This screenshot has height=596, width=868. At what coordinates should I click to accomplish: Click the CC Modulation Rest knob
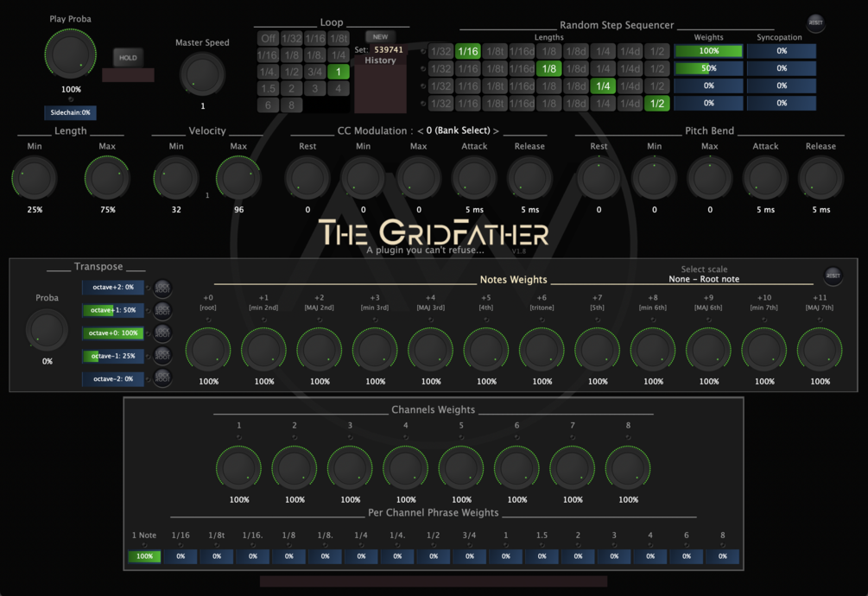(x=307, y=178)
